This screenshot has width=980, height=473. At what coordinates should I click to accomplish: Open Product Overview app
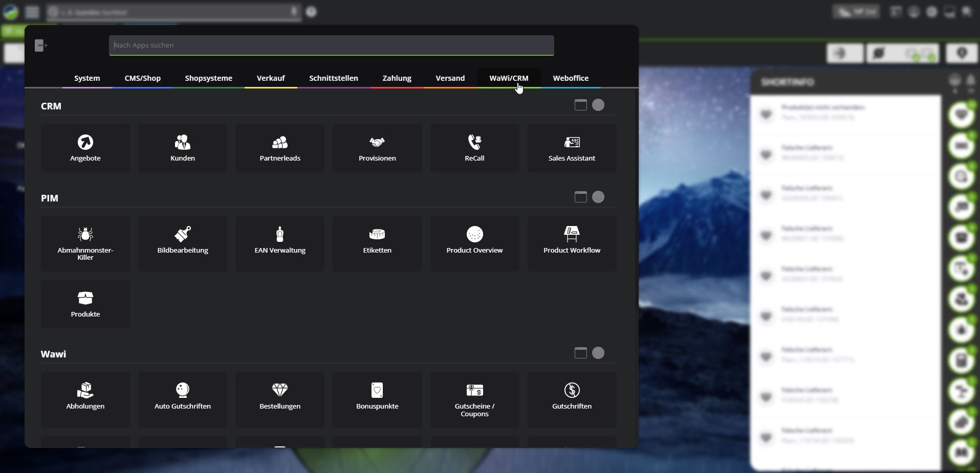point(474,243)
